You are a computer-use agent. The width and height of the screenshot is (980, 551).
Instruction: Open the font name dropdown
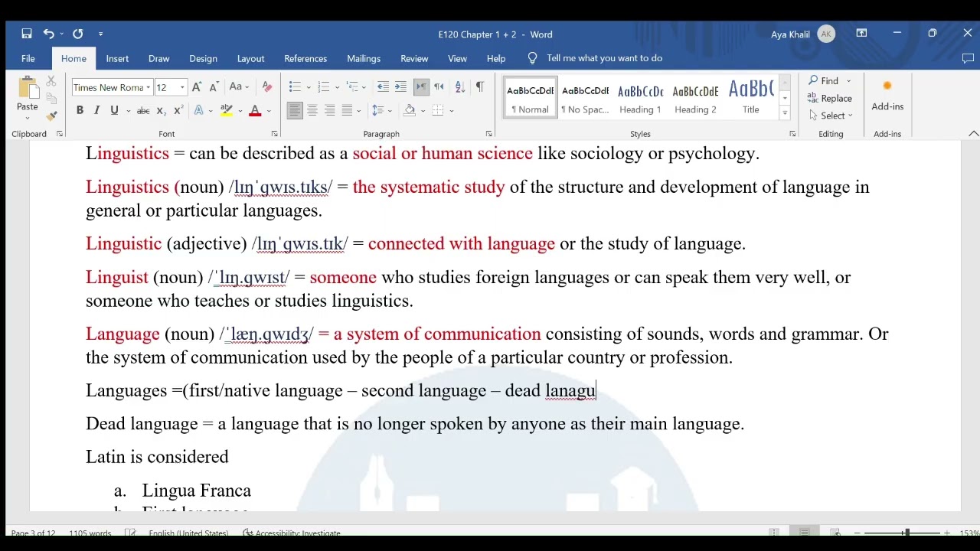[148, 87]
